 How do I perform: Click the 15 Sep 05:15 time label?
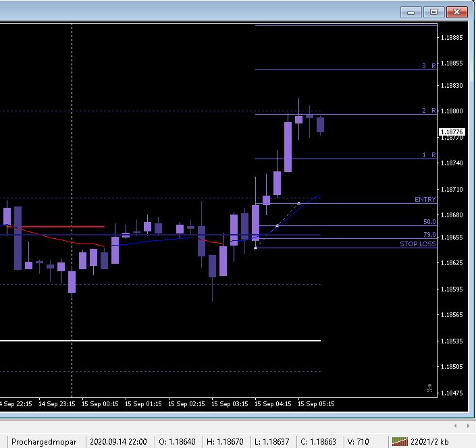point(316,404)
